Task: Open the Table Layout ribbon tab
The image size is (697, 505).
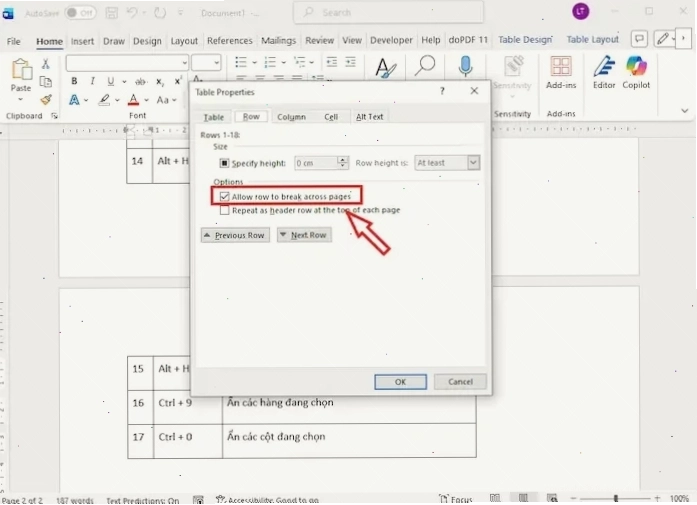Action: (592, 40)
